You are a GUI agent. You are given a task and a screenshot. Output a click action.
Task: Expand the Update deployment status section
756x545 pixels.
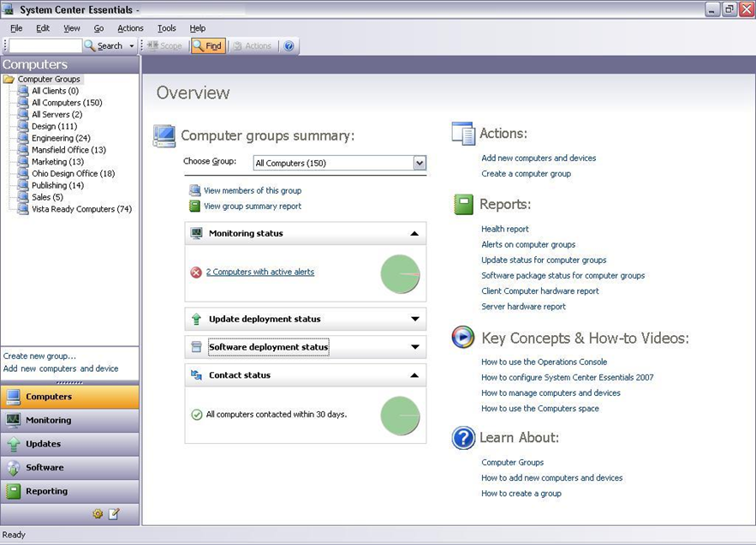tap(414, 319)
